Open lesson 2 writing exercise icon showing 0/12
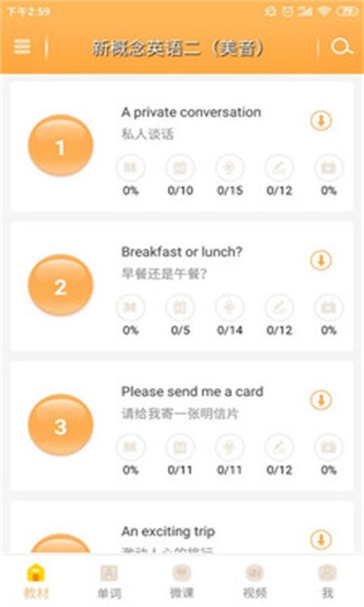 tap(279, 307)
